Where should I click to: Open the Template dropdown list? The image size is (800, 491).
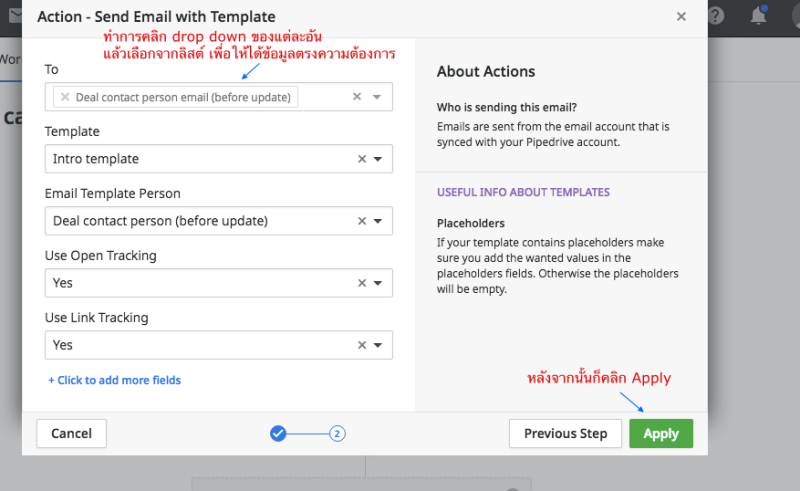click(378, 159)
